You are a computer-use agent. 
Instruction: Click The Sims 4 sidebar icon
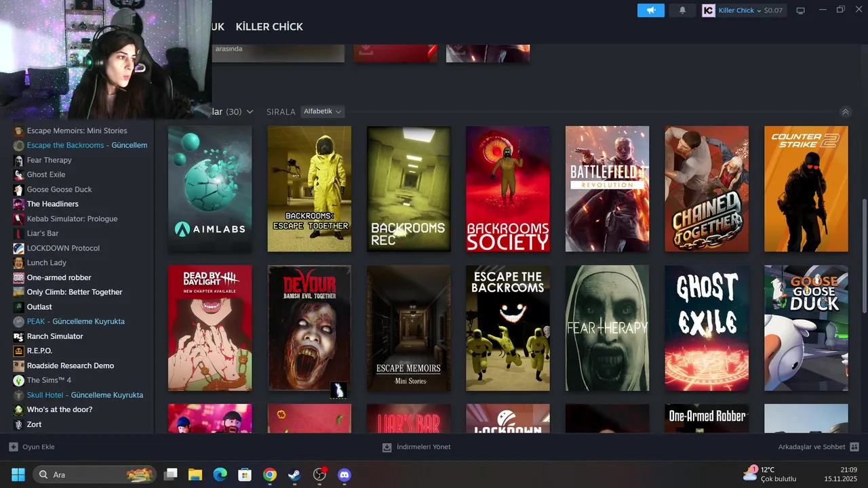(19, 380)
